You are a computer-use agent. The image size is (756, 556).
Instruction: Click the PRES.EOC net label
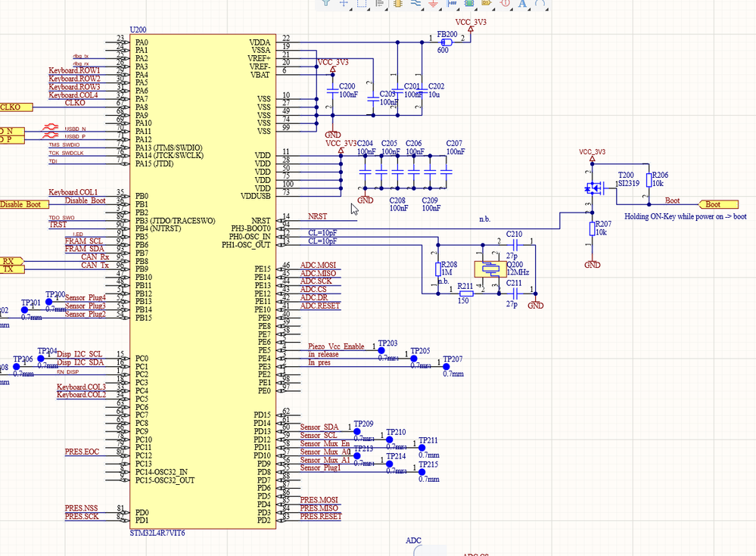pos(82,452)
